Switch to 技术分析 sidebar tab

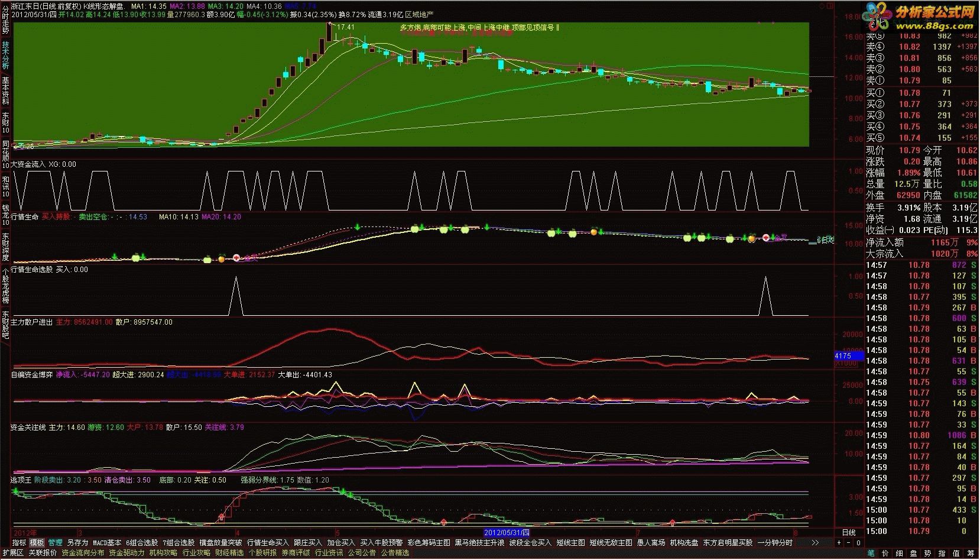5,55
